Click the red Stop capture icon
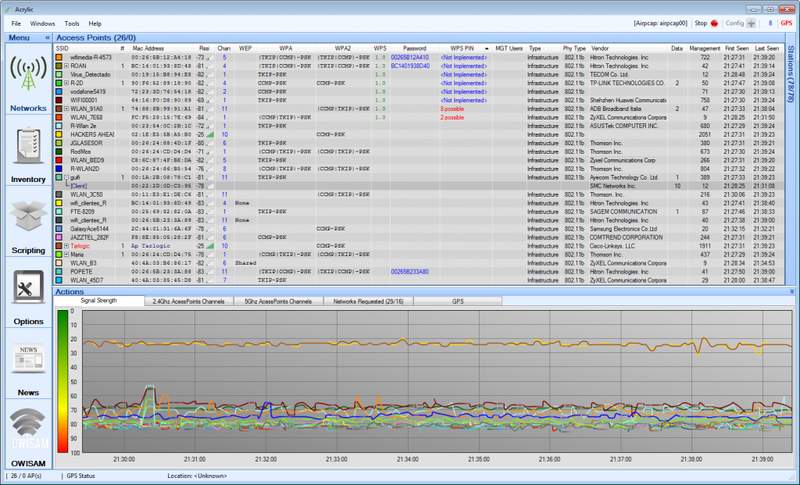 (714, 23)
